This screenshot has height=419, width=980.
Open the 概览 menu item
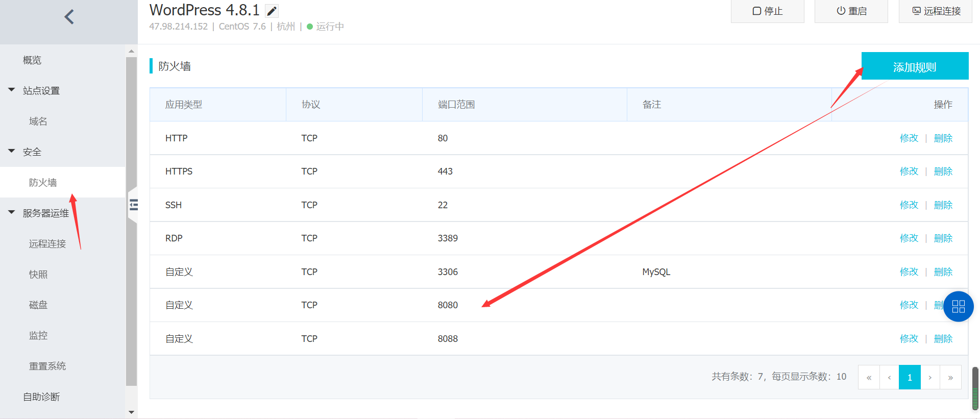(x=32, y=60)
